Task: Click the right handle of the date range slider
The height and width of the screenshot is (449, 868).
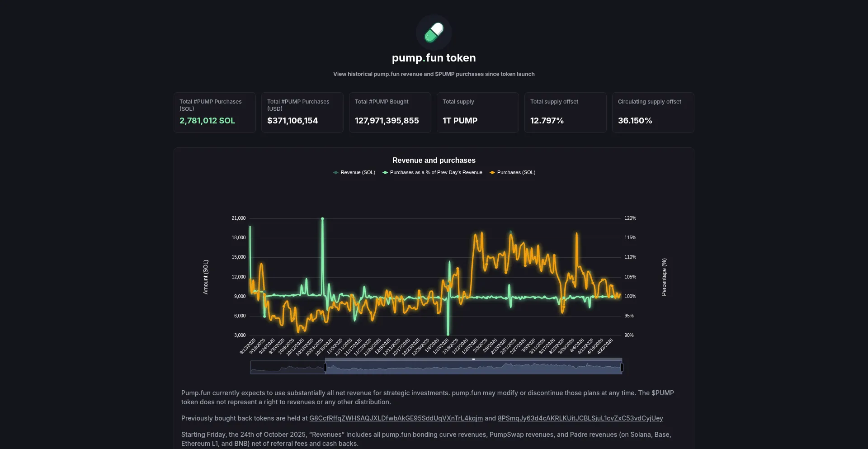Action: coord(622,368)
